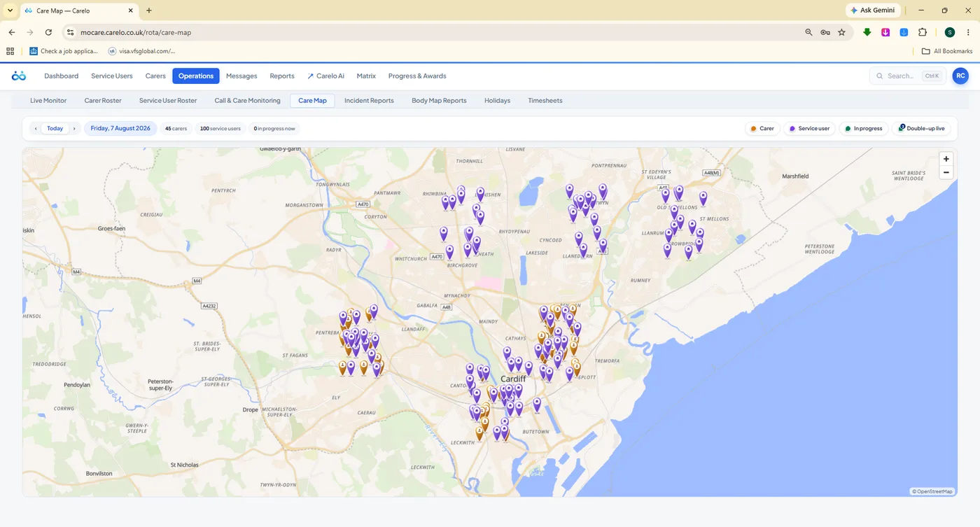Open Progress & Awards
Viewport: 980px width, 527px height.
point(417,76)
